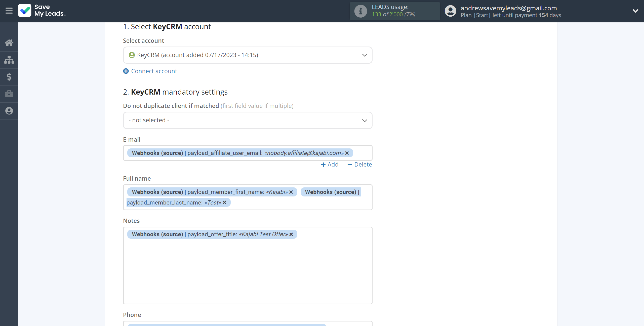Click the KeyCRM mandatory settings heading
The width and height of the screenshot is (644, 326).
(175, 92)
